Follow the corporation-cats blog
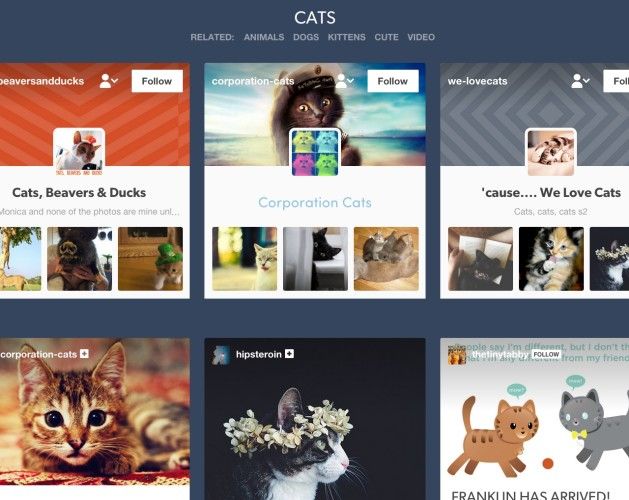 pyautogui.click(x=393, y=81)
